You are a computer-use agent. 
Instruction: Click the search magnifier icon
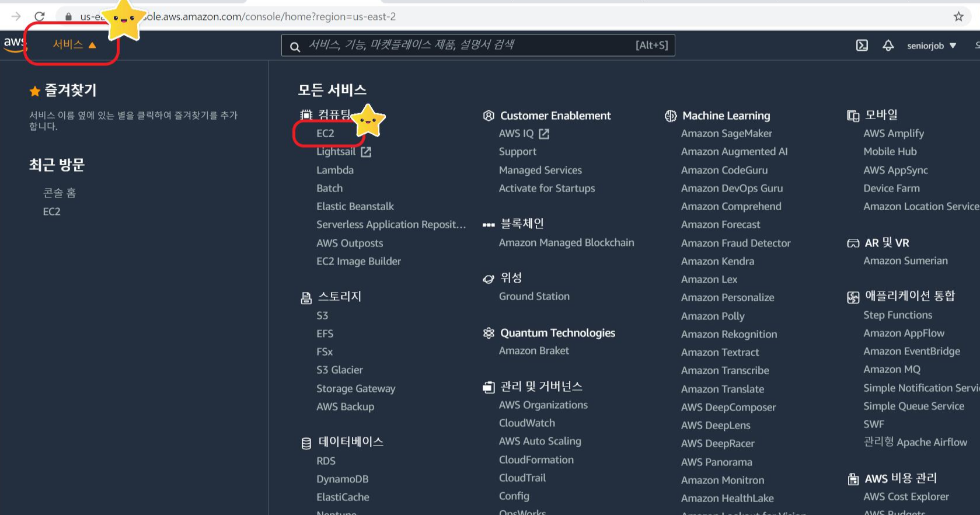click(x=295, y=46)
